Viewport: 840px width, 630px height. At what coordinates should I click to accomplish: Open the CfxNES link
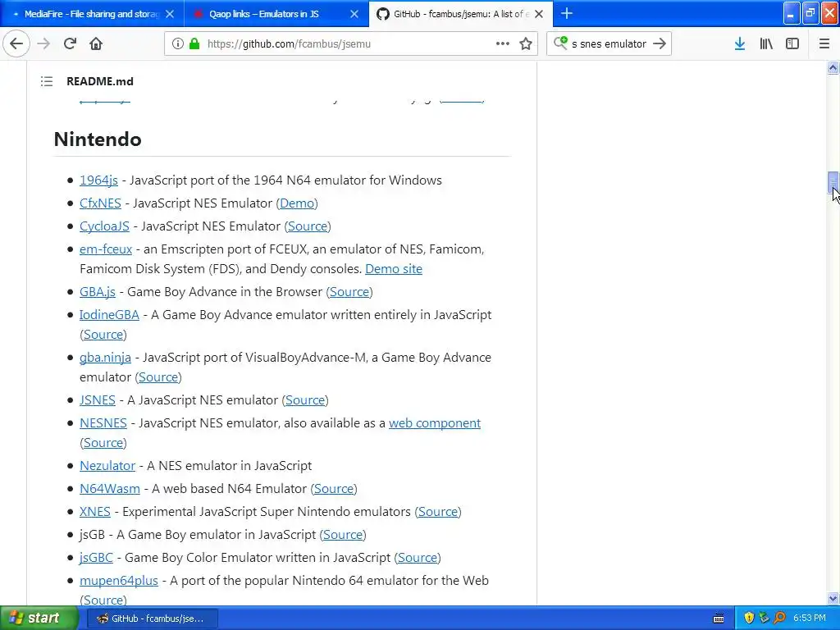(100, 203)
